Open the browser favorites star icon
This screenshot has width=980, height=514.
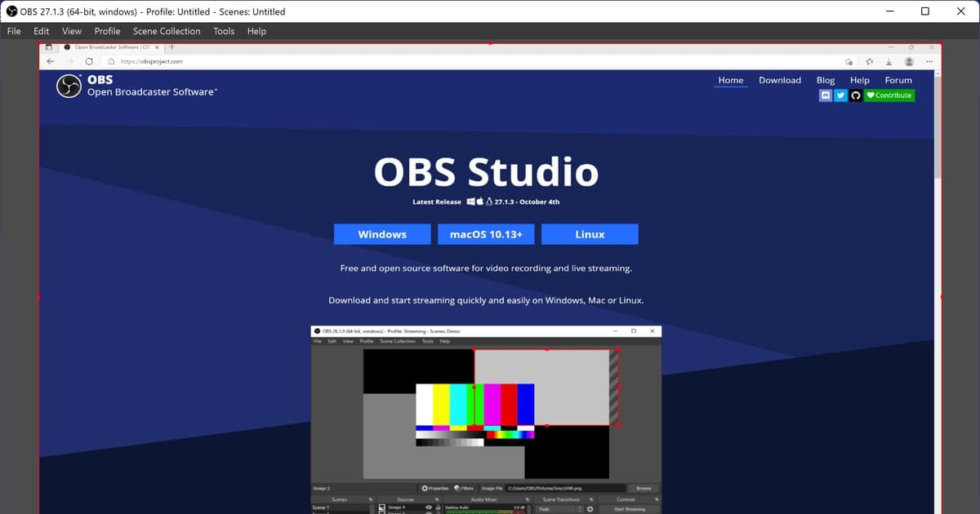tap(869, 61)
